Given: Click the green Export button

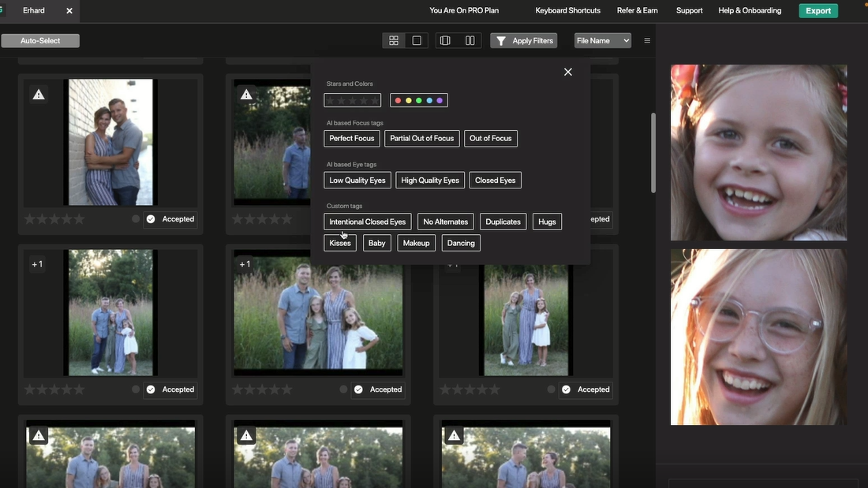Looking at the screenshot, I should 818,10.
